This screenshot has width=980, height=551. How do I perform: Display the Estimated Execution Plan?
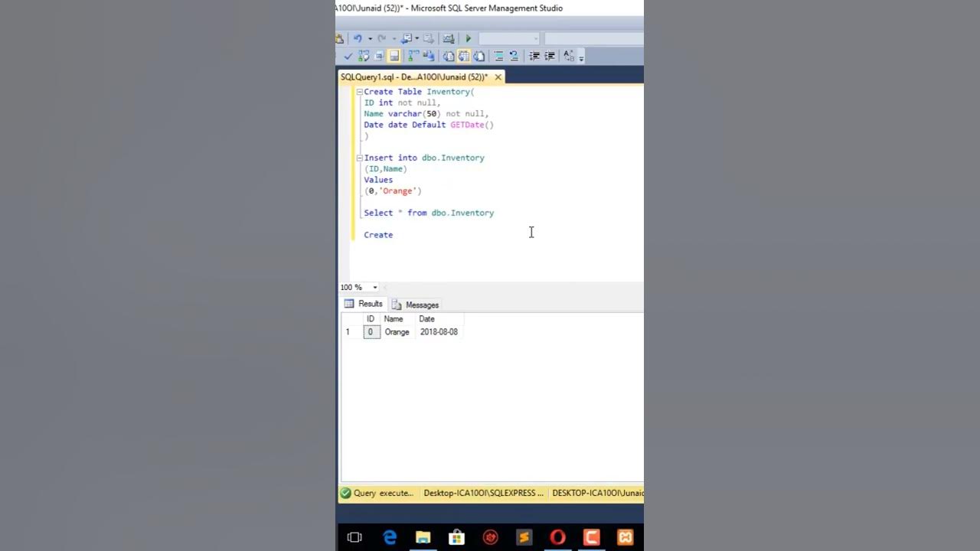tap(364, 56)
